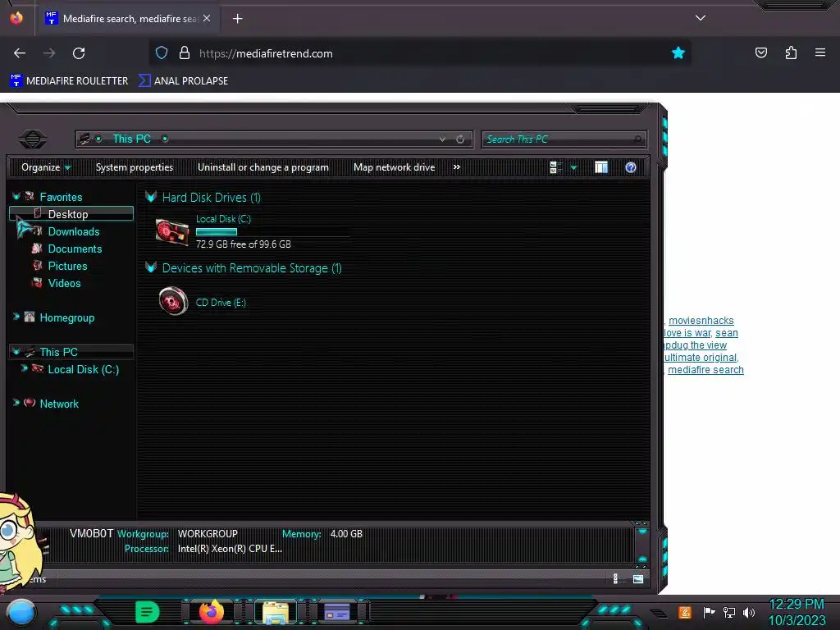Open the ultimate original link
This screenshot has height=630, width=840.
pos(701,358)
